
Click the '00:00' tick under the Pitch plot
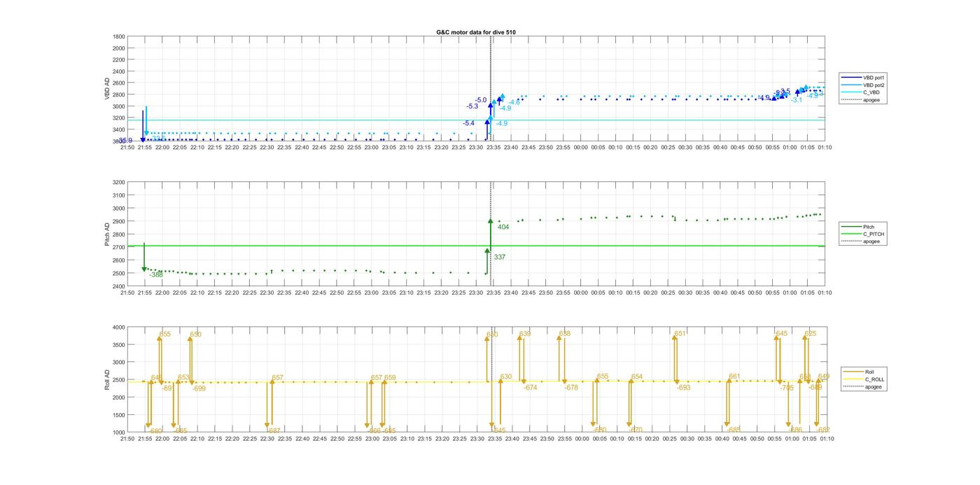(x=581, y=293)
